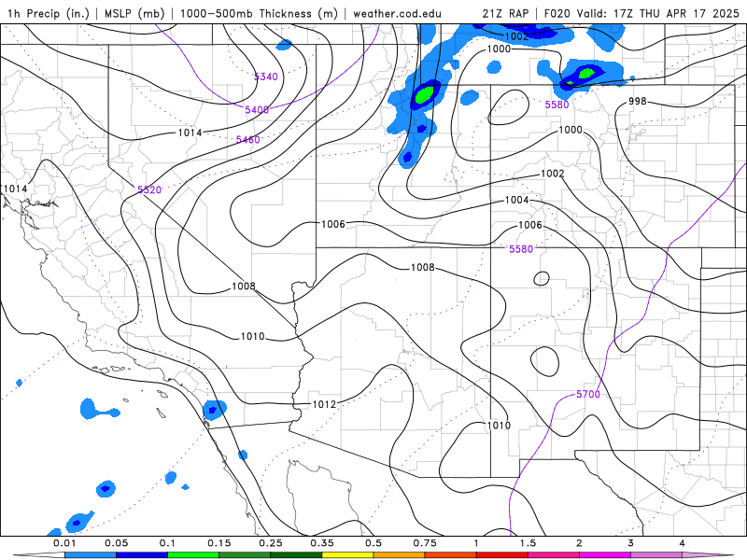Click the '1012' isobar label

coord(324,404)
